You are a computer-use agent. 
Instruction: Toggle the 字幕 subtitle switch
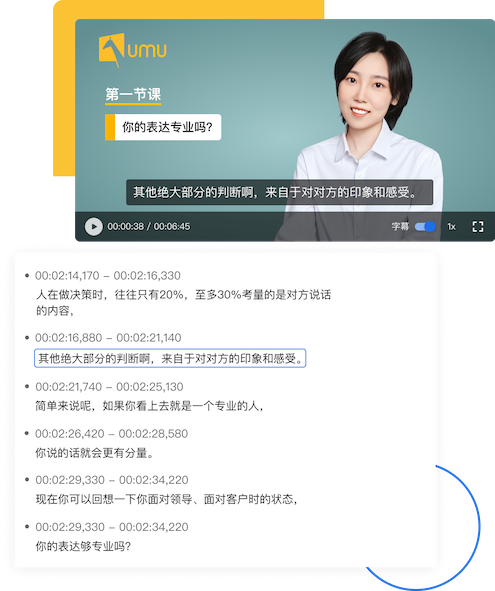click(425, 227)
